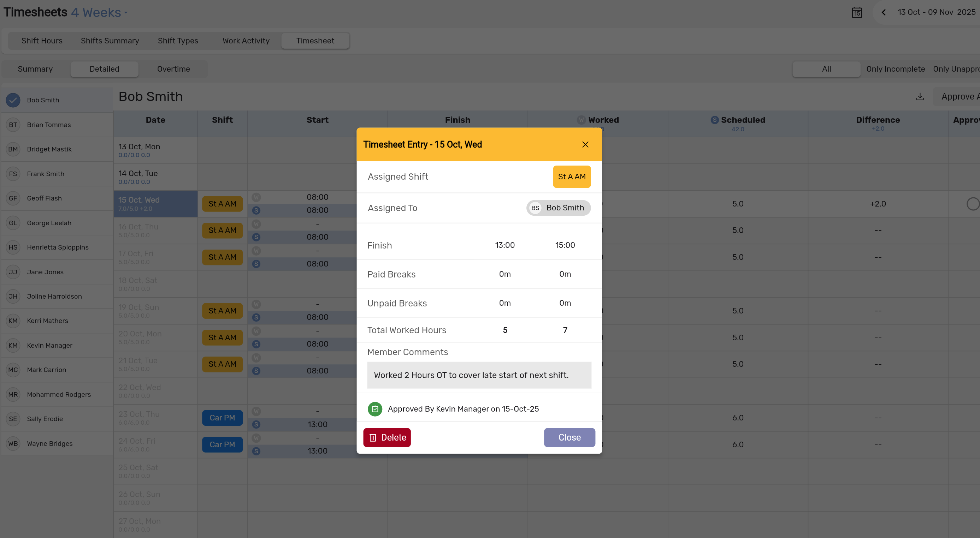Go to previous date range arrow
Viewport: 980px width, 538px height.
[884, 13]
